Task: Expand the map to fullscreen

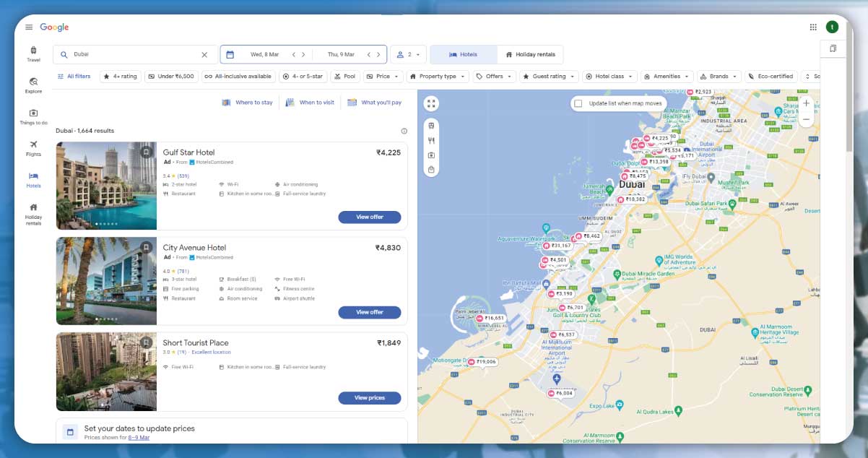Action: pyautogui.click(x=431, y=103)
